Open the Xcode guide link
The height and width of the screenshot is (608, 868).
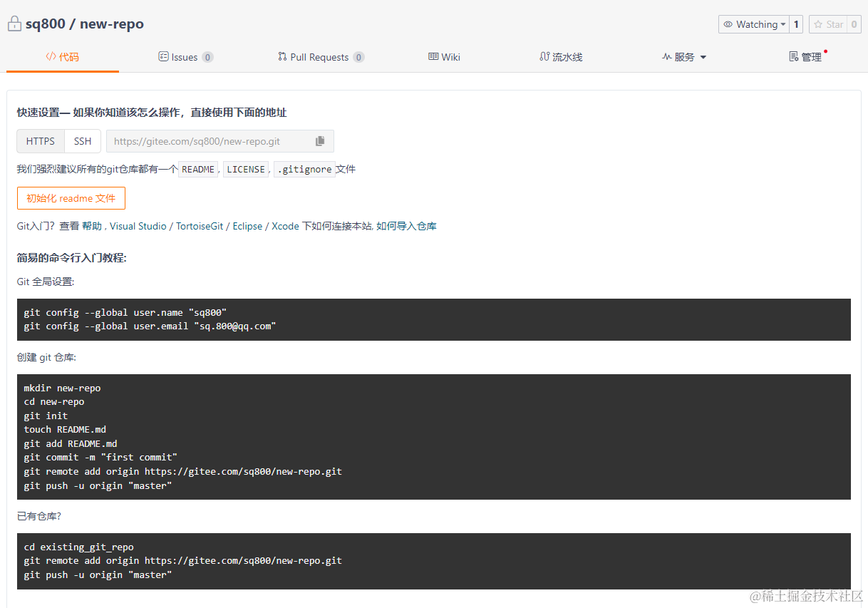285,226
